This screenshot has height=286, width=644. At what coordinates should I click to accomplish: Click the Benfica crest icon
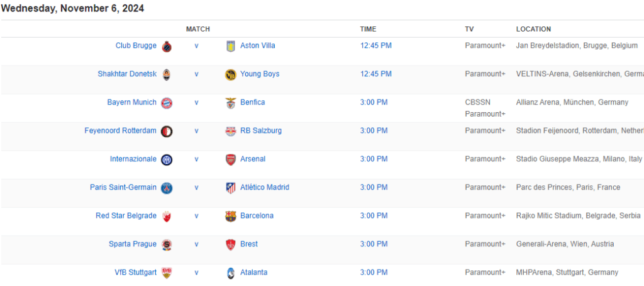pyautogui.click(x=230, y=103)
